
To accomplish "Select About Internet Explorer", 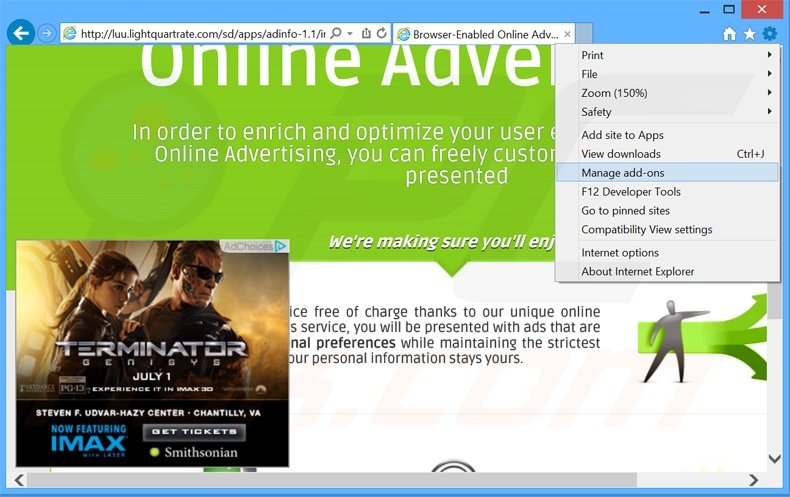I will click(x=669, y=272).
